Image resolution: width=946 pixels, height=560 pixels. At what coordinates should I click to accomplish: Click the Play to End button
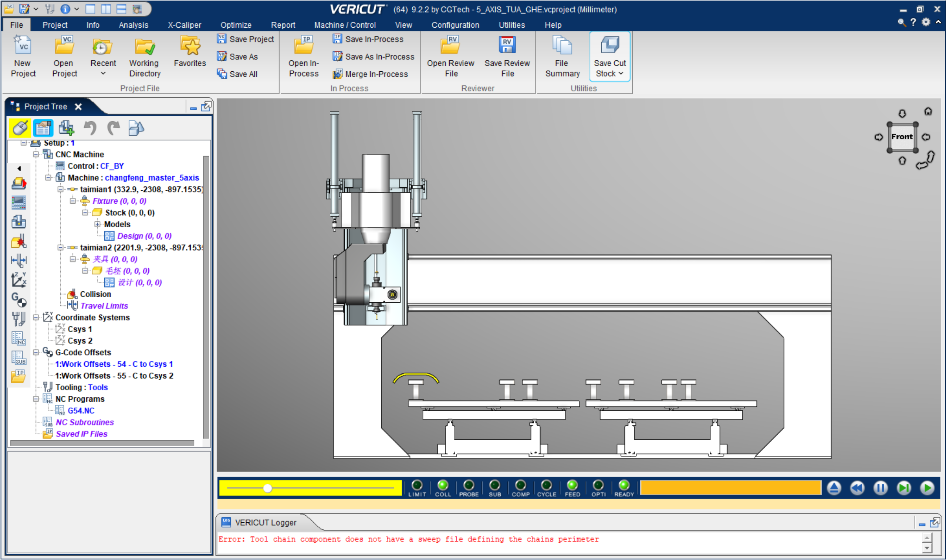tap(927, 488)
